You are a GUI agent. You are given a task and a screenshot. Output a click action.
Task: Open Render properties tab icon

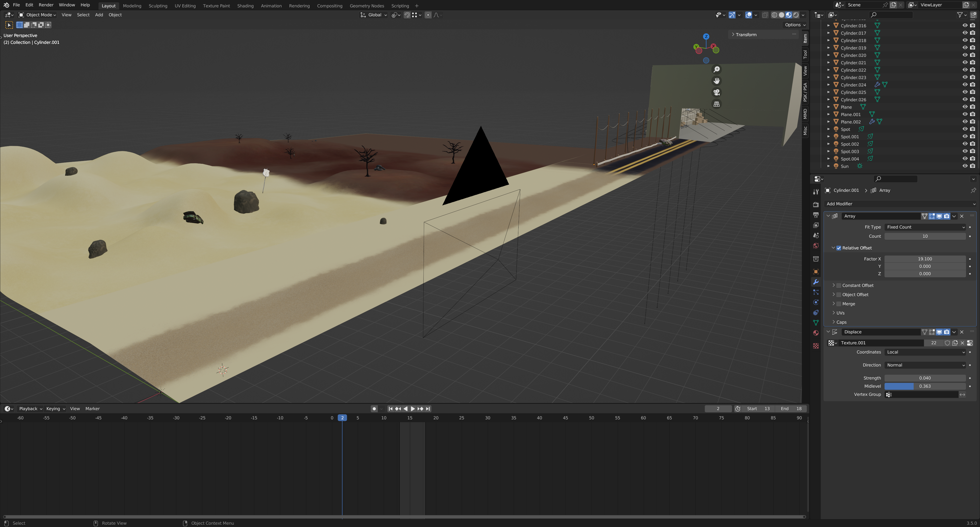[x=816, y=205]
